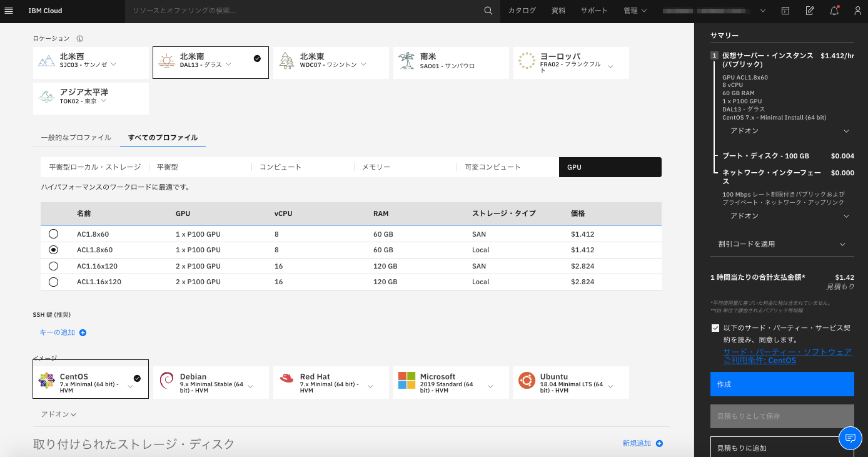Expand 割引コードを適用 section
The image size is (868, 457).
782,244
